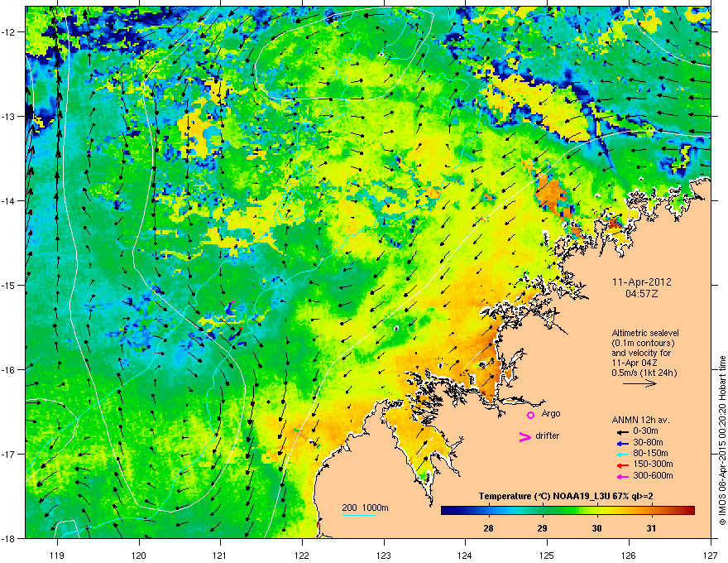Image resolution: width=728 pixels, height=563 pixels.
Task: Click the IMOS copyright timestamp text
Action: tap(722, 440)
